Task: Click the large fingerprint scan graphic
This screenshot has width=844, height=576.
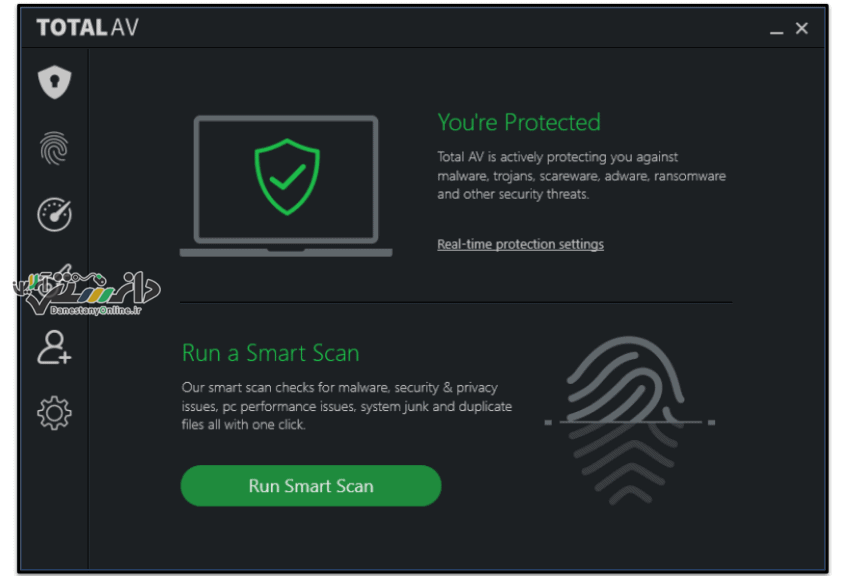Action: tap(629, 420)
